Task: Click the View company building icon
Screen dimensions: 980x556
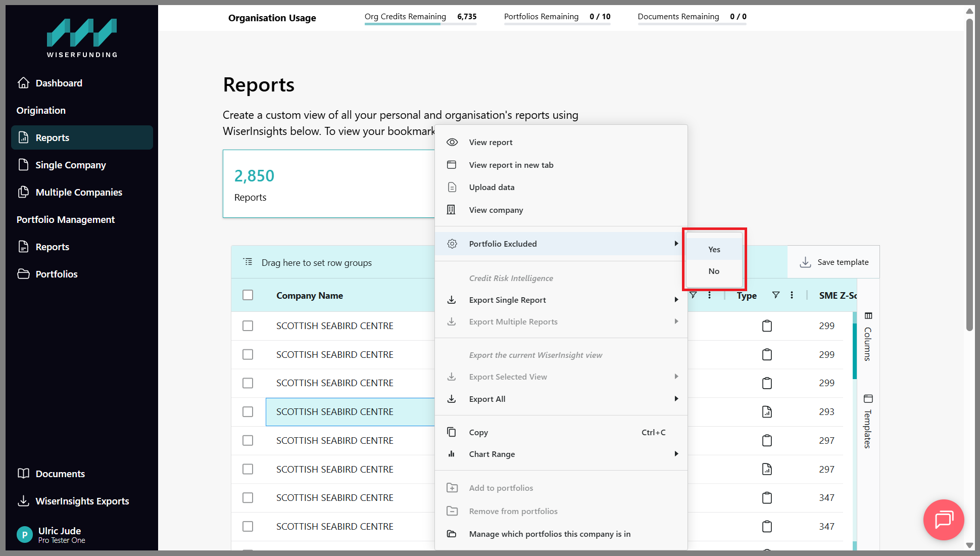Action: pos(451,210)
